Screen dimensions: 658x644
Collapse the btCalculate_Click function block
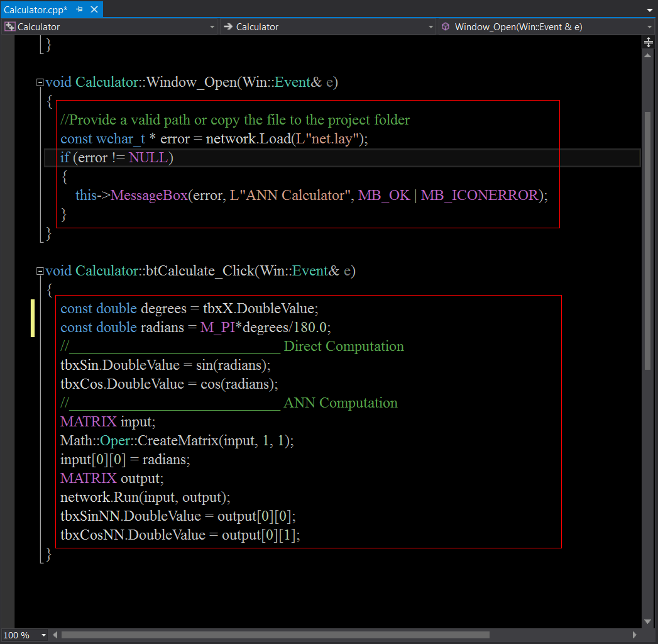pos(40,271)
